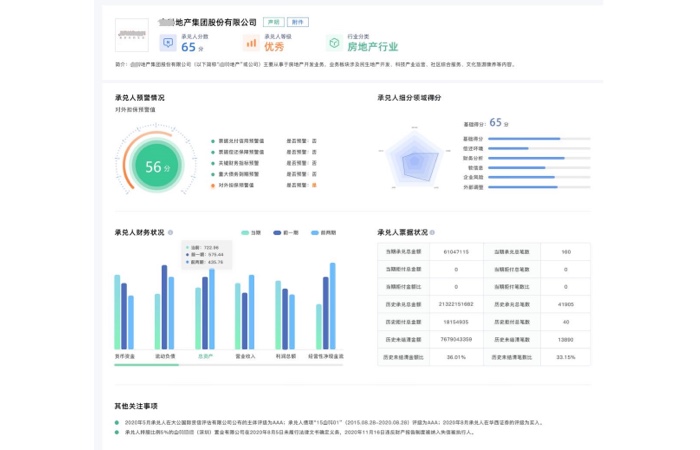
Task: Click table cell value 7679043359
Action: [456, 339]
